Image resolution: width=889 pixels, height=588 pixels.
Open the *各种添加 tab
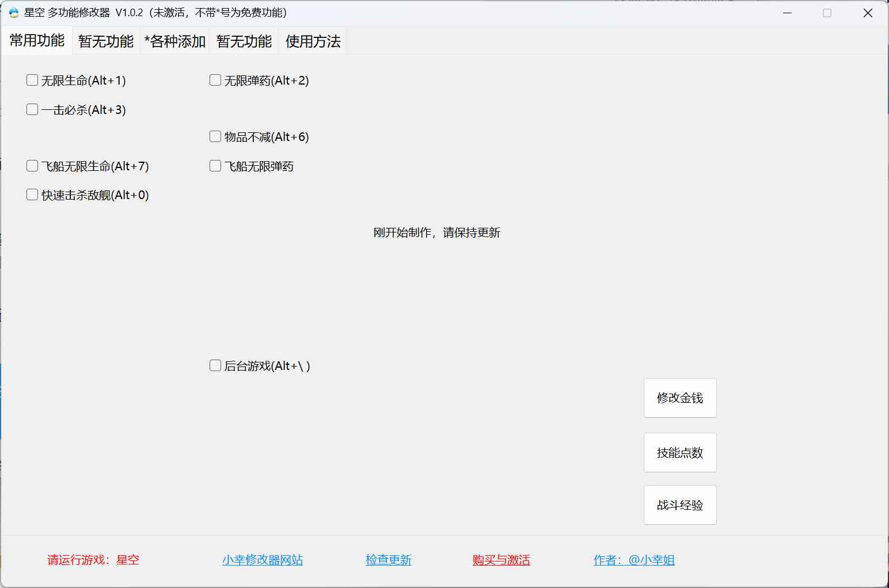174,41
